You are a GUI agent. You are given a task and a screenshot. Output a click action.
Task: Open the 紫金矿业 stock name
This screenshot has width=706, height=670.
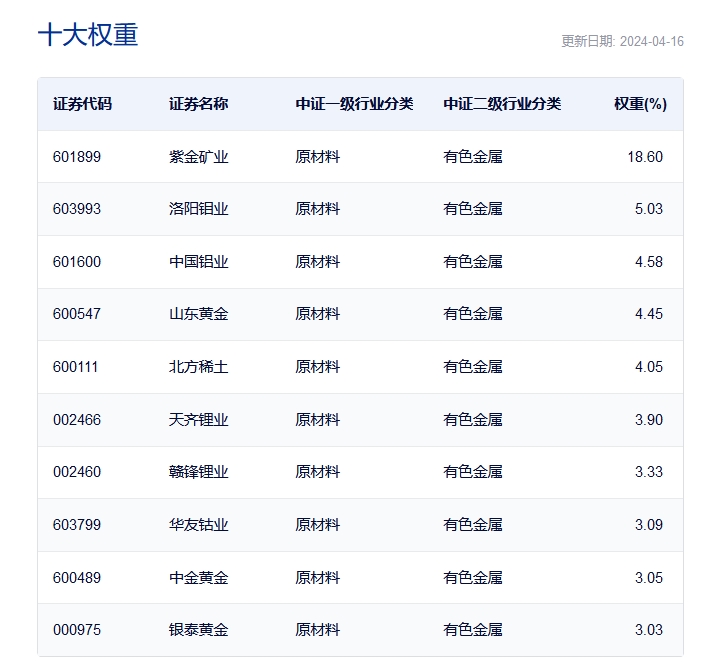pyautogui.click(x=199, y=157)
